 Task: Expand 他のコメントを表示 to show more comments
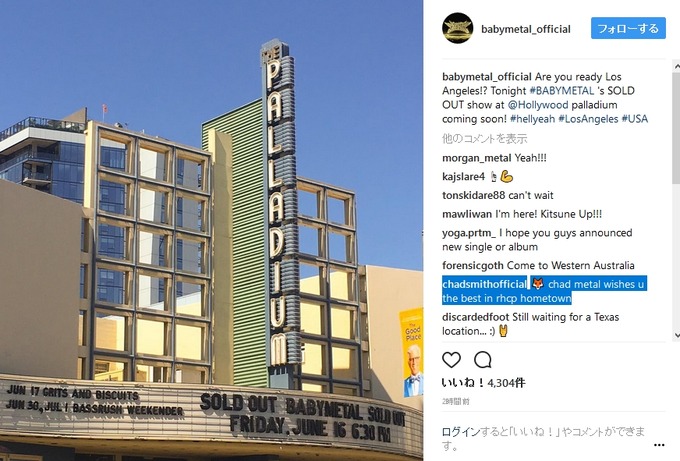[x=484, y=139]
